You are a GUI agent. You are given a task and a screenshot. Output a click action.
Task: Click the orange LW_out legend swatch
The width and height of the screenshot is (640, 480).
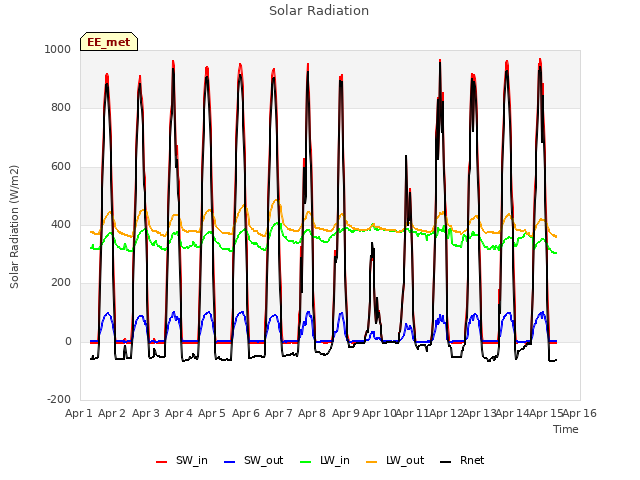pos(372,462)
